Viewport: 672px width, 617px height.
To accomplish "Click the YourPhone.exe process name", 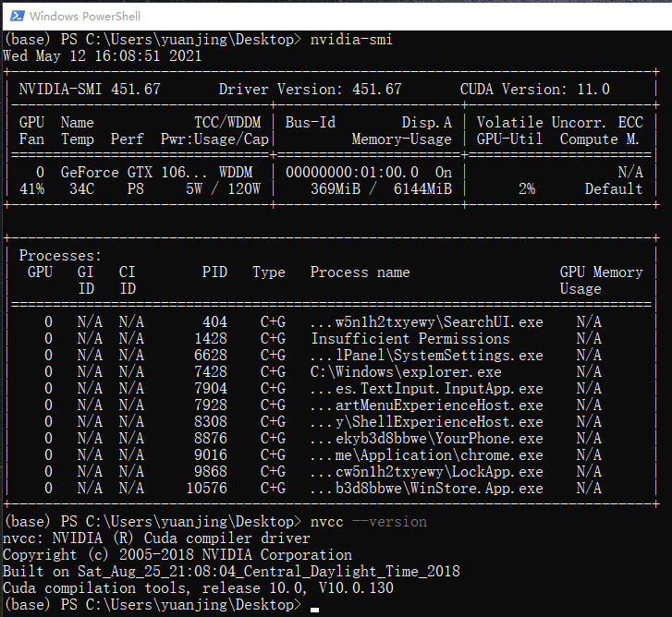I will coord(427,439).
